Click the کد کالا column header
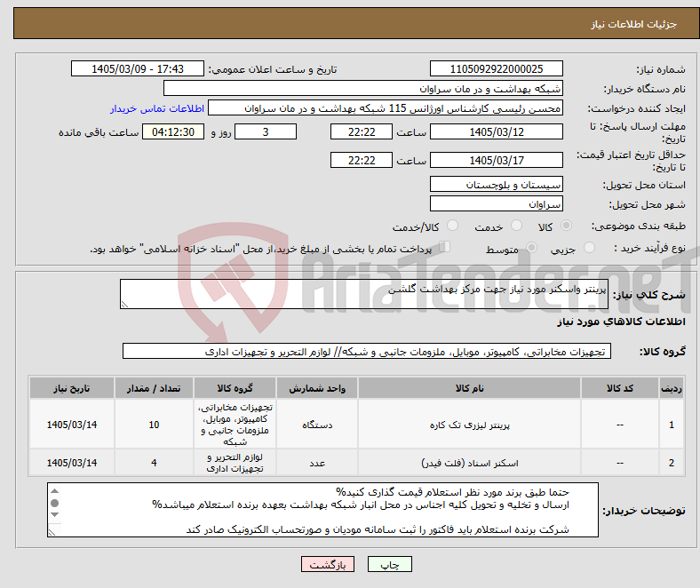Image resolution: width=700 pixels, height=588 pixels. click(620, 388)
